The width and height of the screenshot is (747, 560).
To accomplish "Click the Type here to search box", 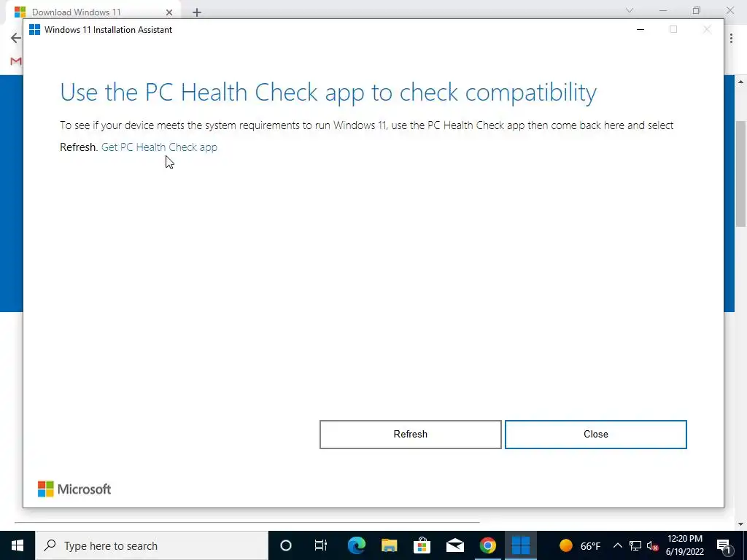I will [x=152, y=545].
